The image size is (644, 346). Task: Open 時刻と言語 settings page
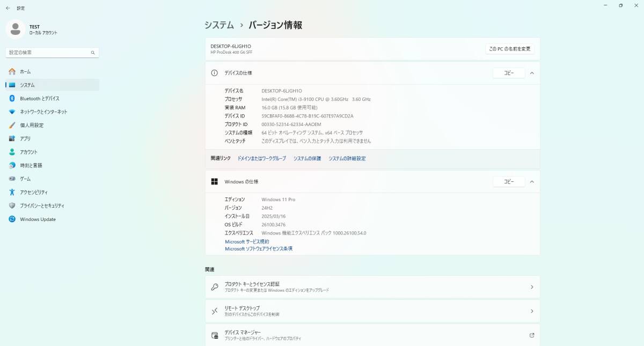pos(52,165)
